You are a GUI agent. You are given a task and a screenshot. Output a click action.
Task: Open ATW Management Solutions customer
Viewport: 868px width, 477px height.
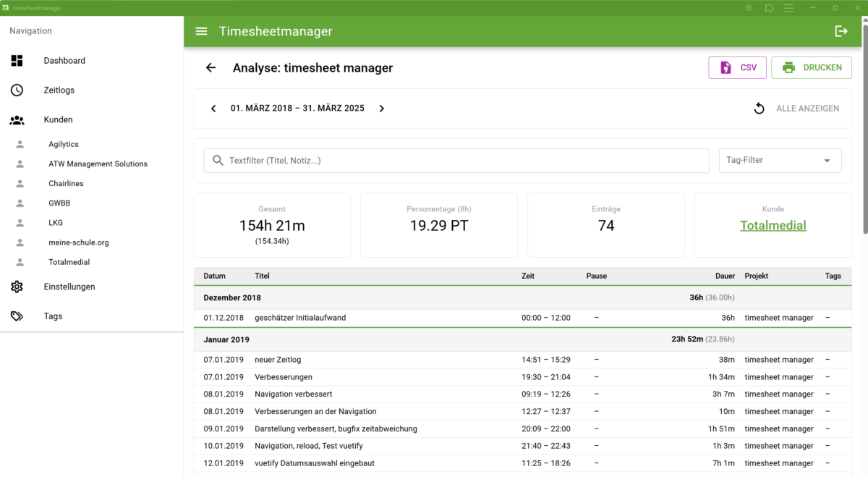click(x=98, y=164)
